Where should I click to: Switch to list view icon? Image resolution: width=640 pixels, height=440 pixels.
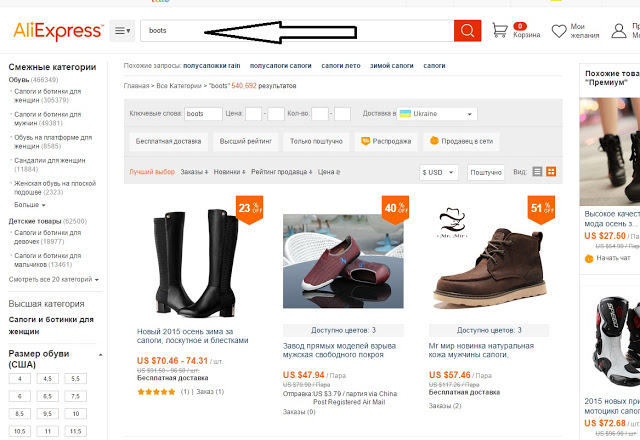click(537, 172)
